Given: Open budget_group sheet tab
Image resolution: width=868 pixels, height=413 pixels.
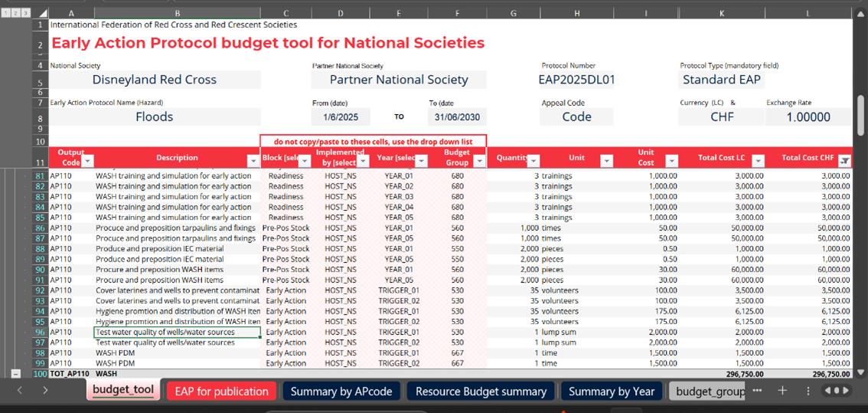Looking at the screenshot, I should point(708,392).
